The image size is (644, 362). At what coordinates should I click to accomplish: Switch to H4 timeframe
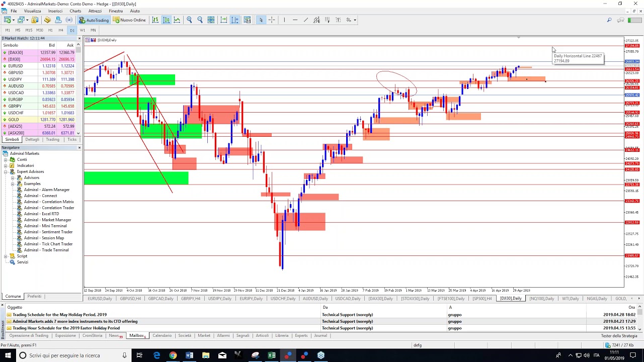[x=61, y=30]
